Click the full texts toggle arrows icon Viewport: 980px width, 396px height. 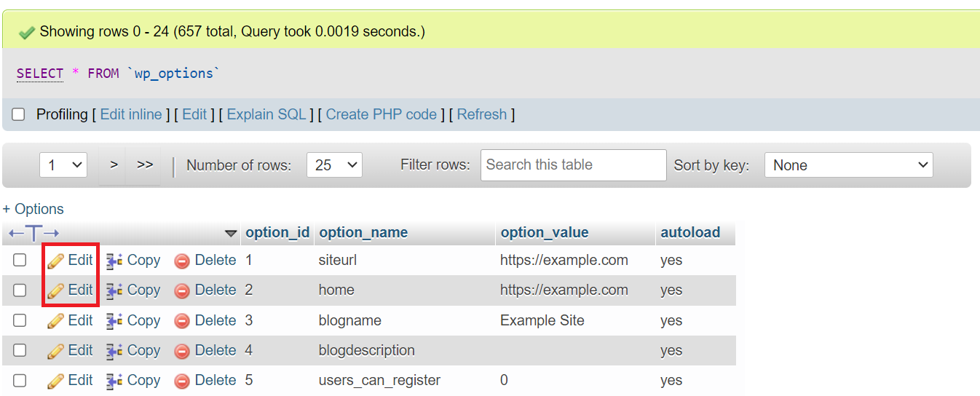point(33,233)
